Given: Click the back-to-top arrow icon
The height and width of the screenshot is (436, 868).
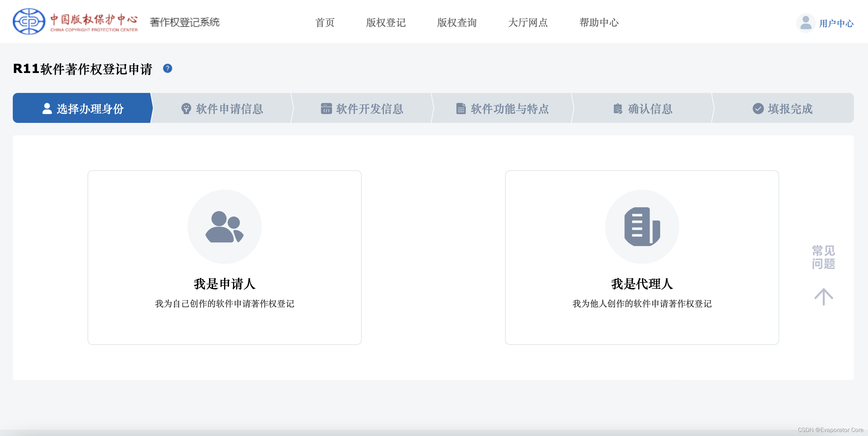Looking at the screenshot, I should click(823, 297).
